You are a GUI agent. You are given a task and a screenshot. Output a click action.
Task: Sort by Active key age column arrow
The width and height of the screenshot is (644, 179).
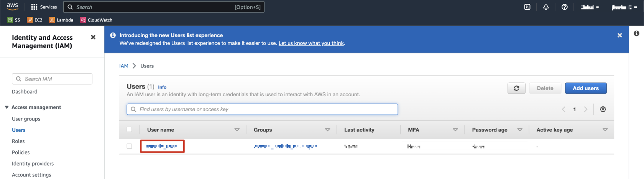pyautogui.click(x=605, y=130)
